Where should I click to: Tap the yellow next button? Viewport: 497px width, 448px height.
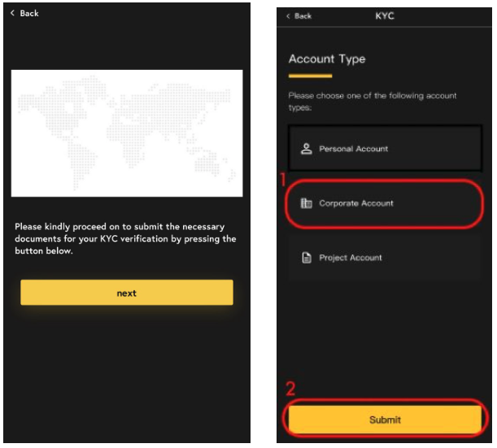point(127,293)
